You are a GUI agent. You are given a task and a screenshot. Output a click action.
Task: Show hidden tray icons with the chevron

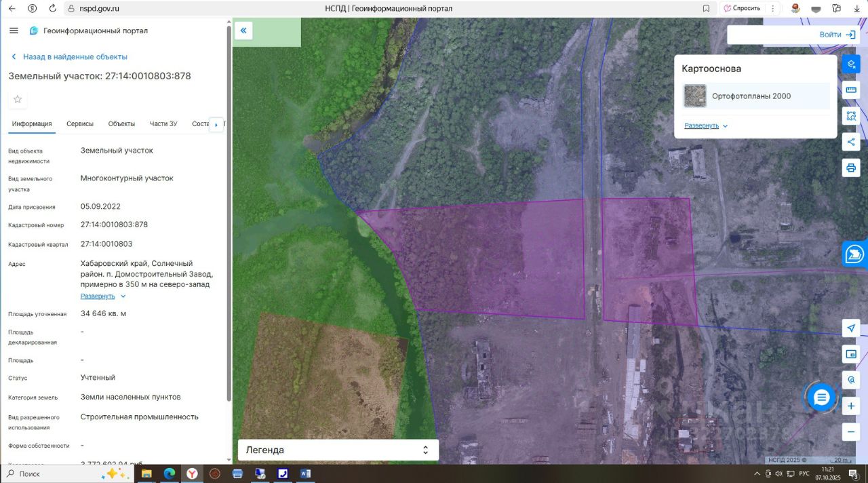click(x=757, y=474)
